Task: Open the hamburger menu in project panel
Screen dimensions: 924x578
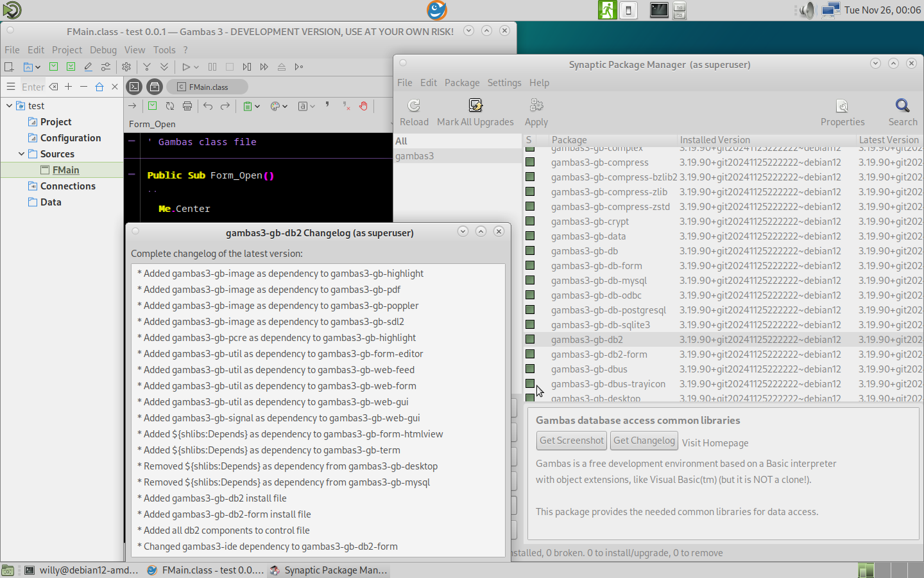Action: [11, 87]
